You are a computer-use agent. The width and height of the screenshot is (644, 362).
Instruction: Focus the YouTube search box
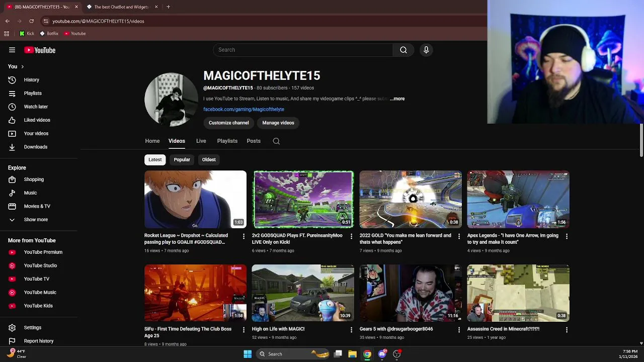303,50
